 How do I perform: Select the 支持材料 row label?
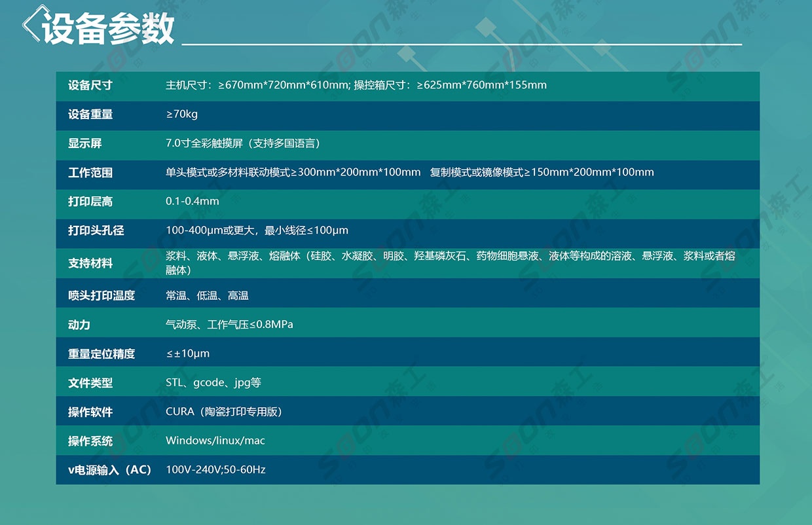(x=90, y=263)
